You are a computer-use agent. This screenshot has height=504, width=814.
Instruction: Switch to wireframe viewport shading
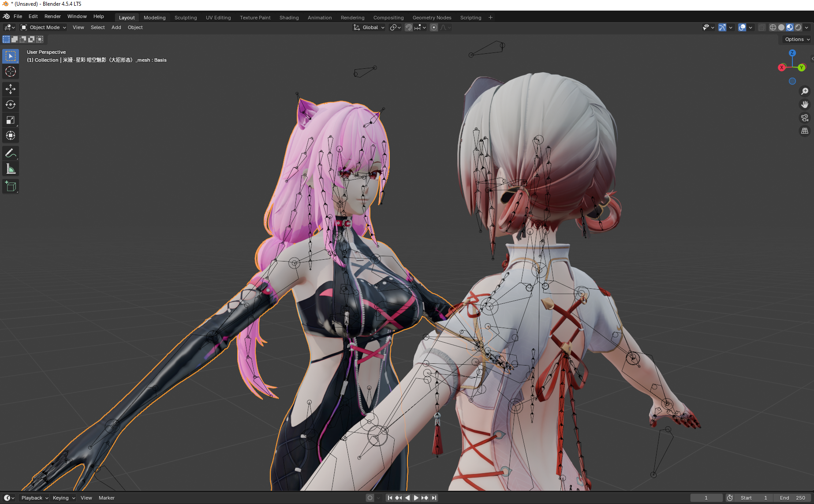tap(773, 27)
